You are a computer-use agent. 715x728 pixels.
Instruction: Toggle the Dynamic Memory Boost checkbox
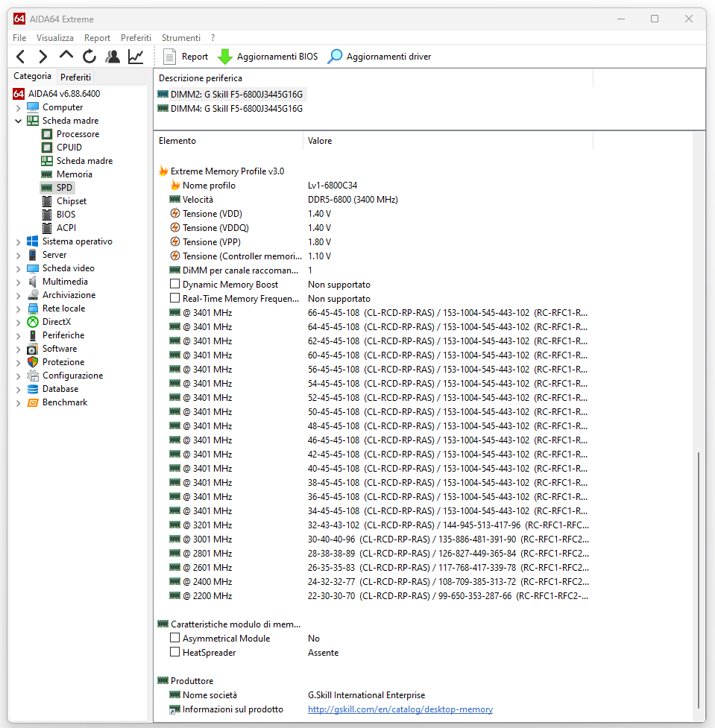[x=174, y=284]
